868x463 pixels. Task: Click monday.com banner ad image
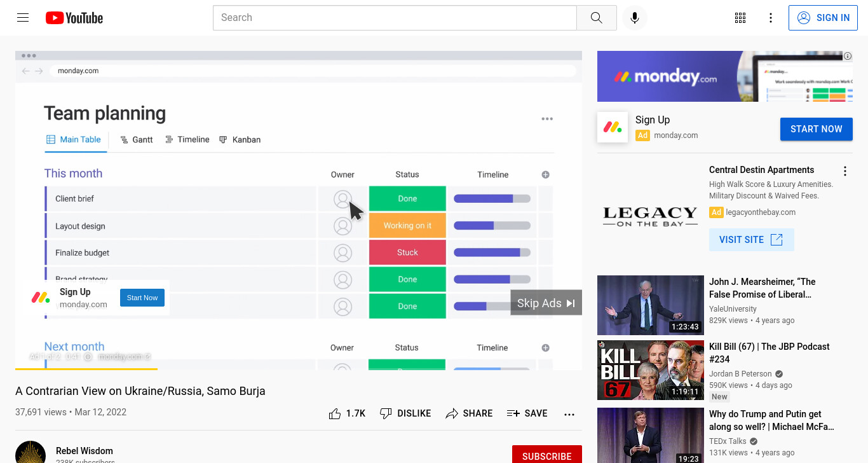[x=724, y=76]
